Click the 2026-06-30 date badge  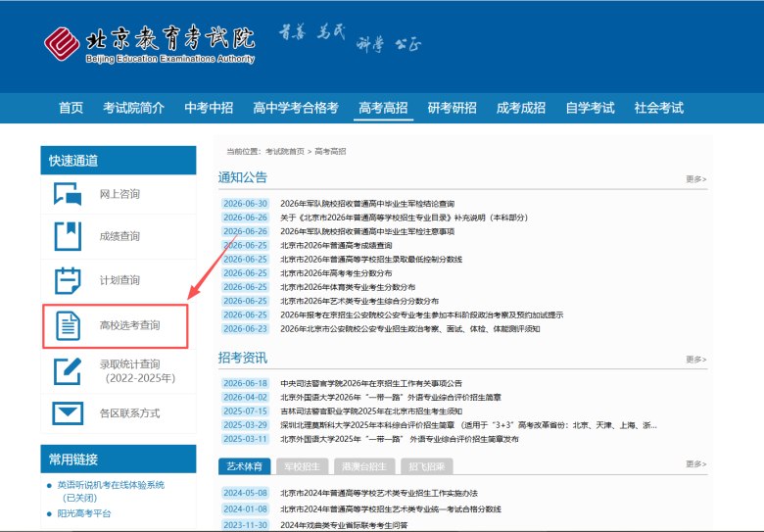tap(245, 204)
